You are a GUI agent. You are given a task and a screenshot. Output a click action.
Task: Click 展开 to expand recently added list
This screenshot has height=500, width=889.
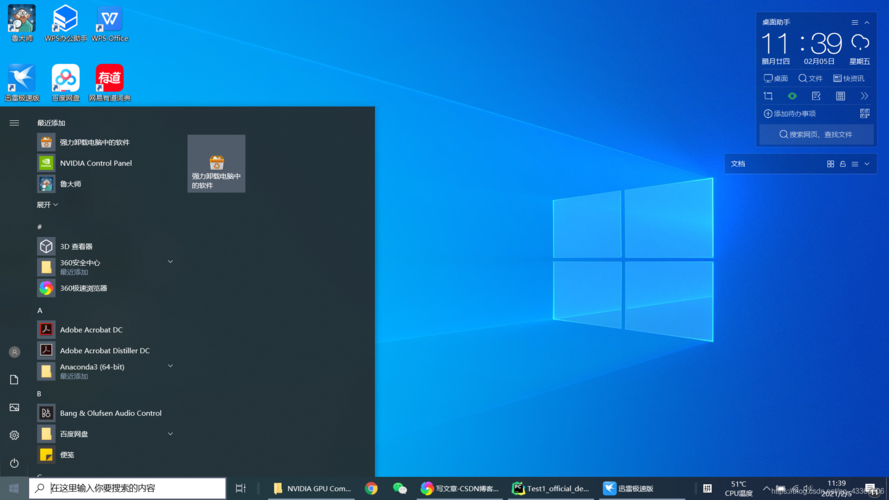click(x=48, y=205)
